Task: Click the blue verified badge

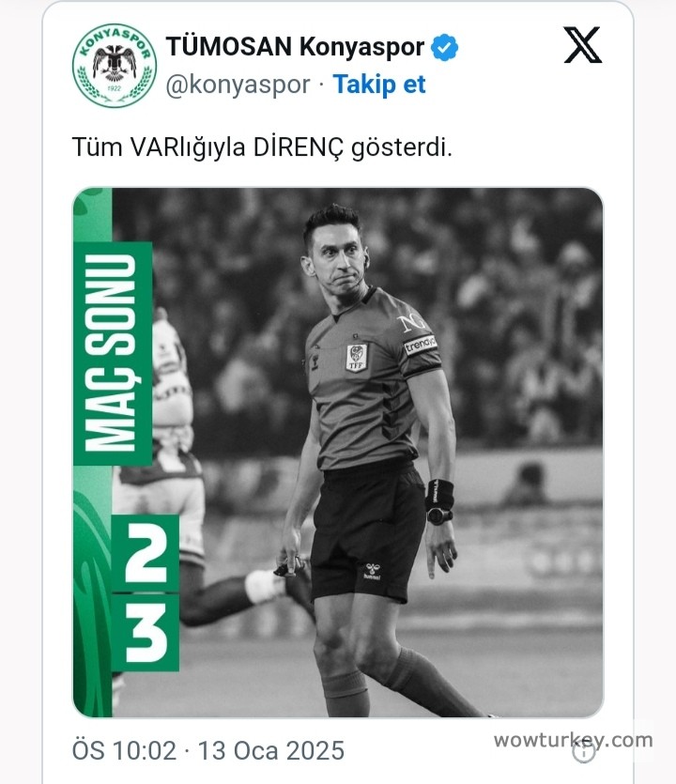Action: tap(444, 48)
